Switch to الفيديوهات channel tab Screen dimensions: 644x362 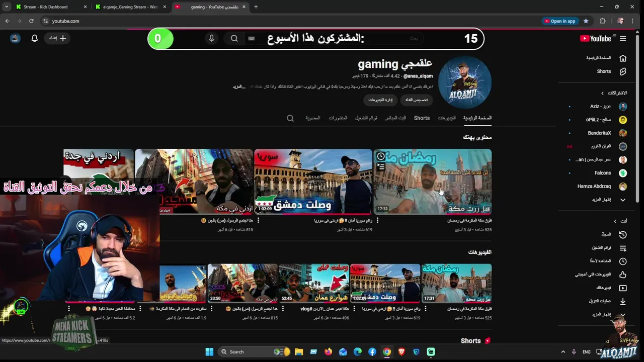click(x=446, y=118)
